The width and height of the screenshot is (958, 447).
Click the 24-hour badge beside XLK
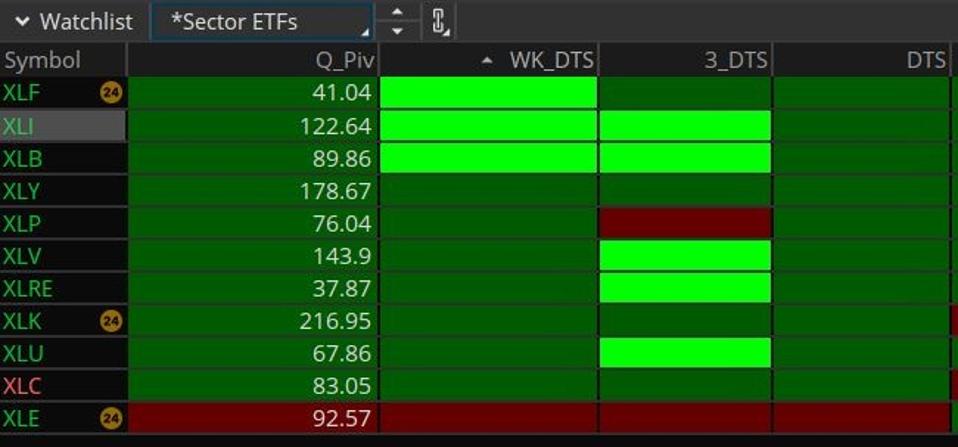click(x=111, y=321)
